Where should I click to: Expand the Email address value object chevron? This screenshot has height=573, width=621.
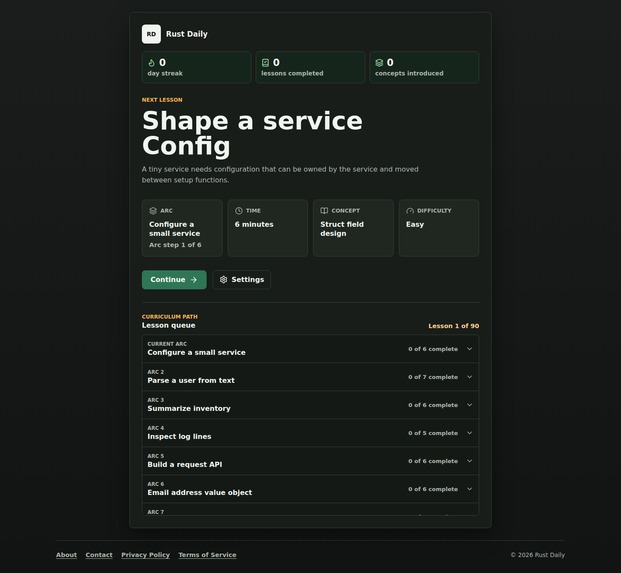pos(469,489)
